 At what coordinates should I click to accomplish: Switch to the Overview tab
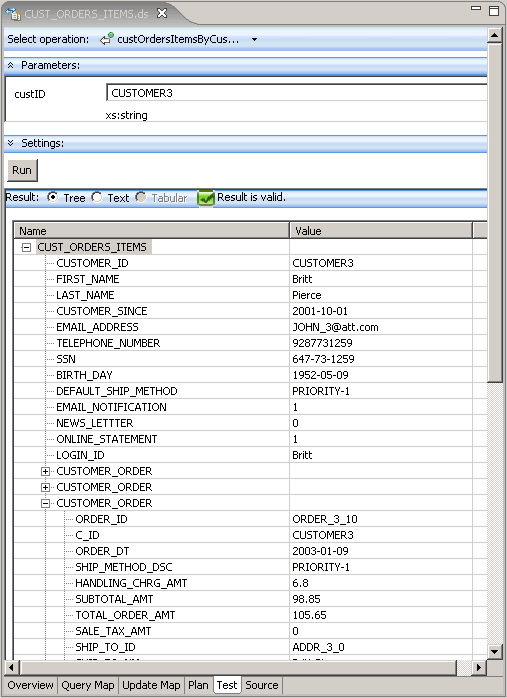point(30,685)
